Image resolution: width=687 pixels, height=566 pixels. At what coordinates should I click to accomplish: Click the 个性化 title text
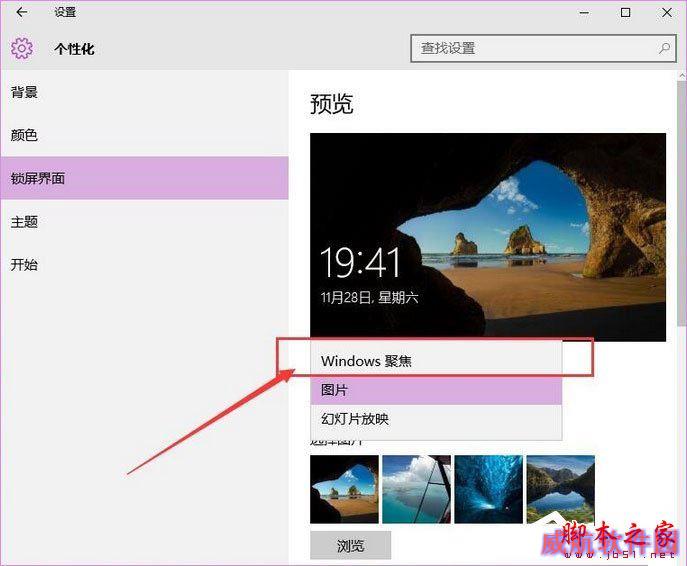tap(74, 49)
